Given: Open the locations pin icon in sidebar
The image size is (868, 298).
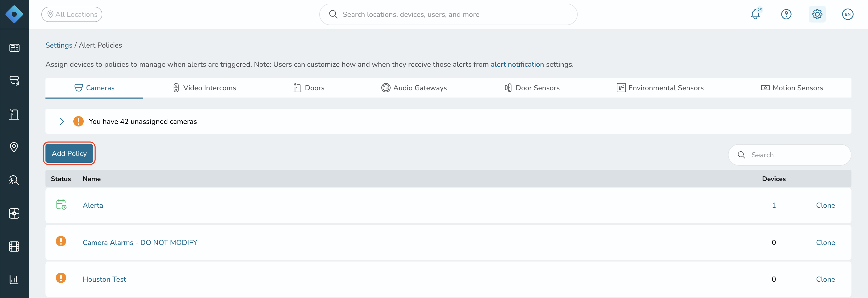Looking at the screenshot, I should click(14, 147).
